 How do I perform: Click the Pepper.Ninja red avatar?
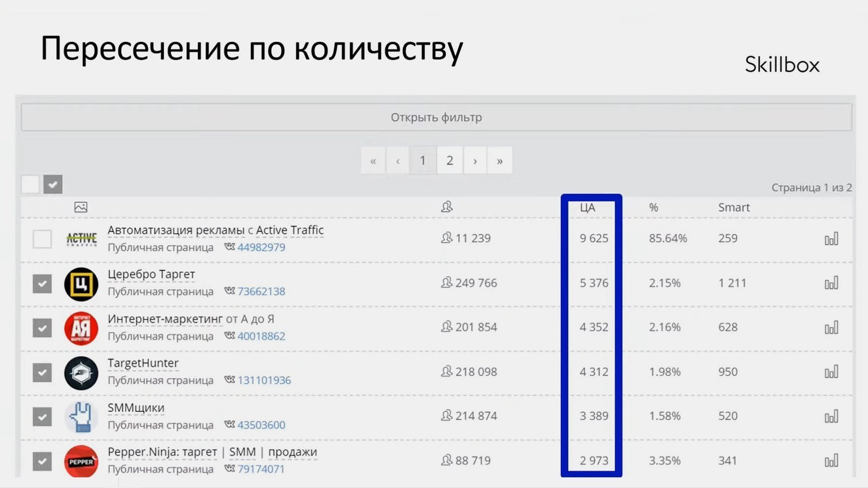(x=81, y=462)
